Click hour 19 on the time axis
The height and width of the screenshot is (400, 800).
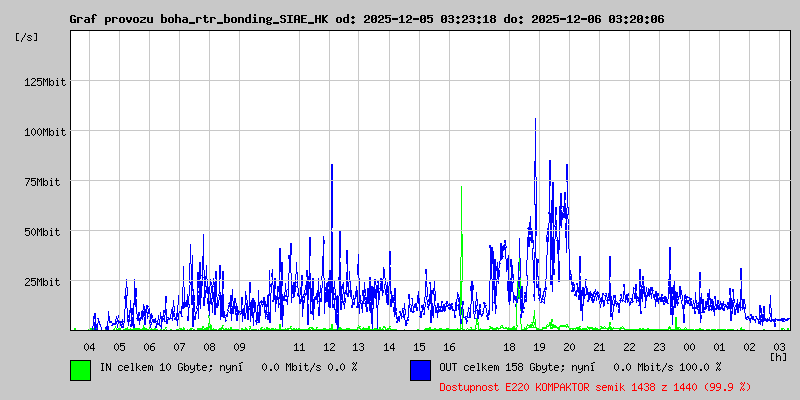click(539, 346)
